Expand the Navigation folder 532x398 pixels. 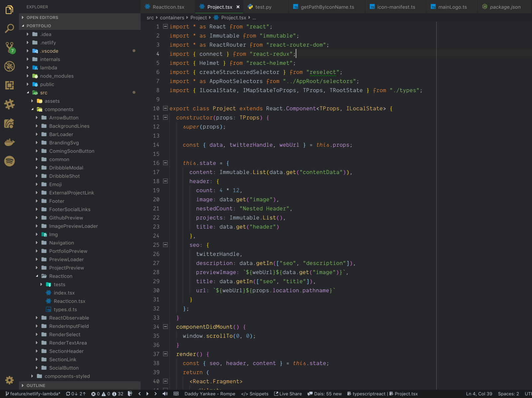pyautogui.click(x=80, y=243)
